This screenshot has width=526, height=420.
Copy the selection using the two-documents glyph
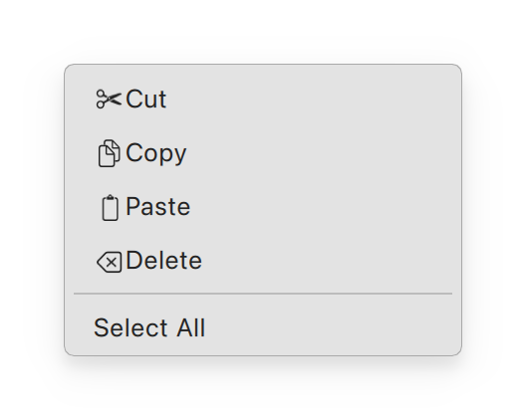[109, 153]
